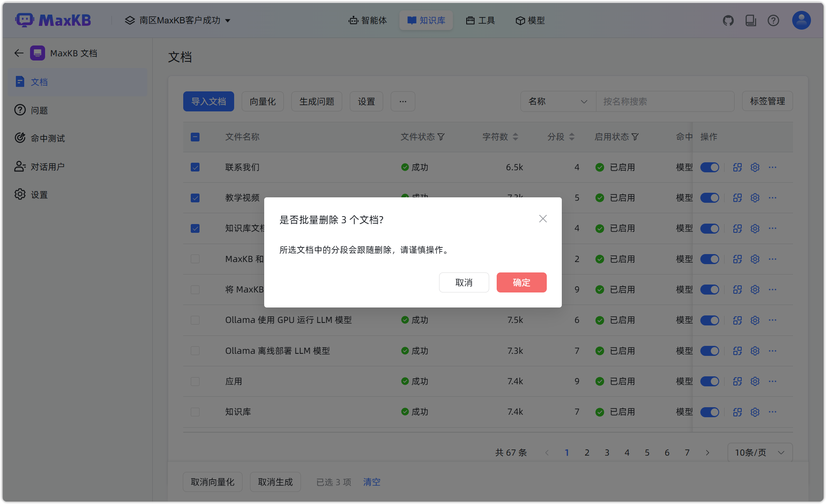826x504 pixels.
Task: Open the user avatar menu
Action: (x=801, y=20)
